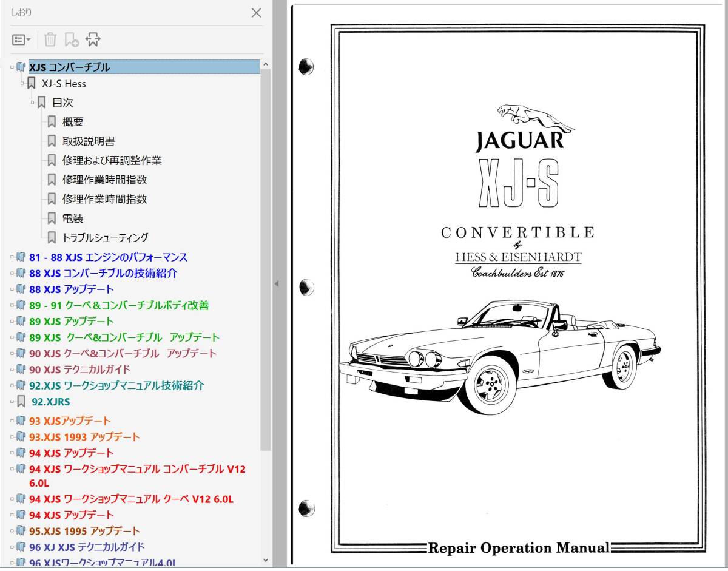
Task: Open the トラブルシューティング bookmark
Action: (x=105, y=238)
